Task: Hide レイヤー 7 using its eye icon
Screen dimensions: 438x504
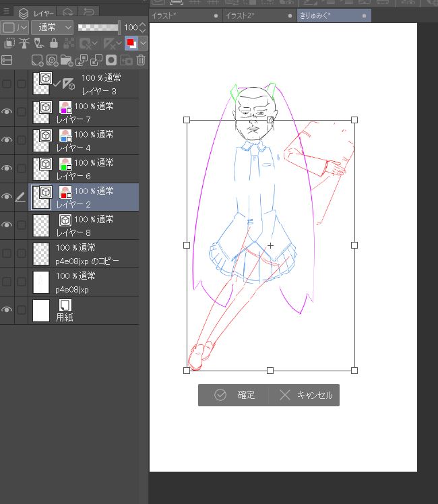Action: (x=7, y=112)
